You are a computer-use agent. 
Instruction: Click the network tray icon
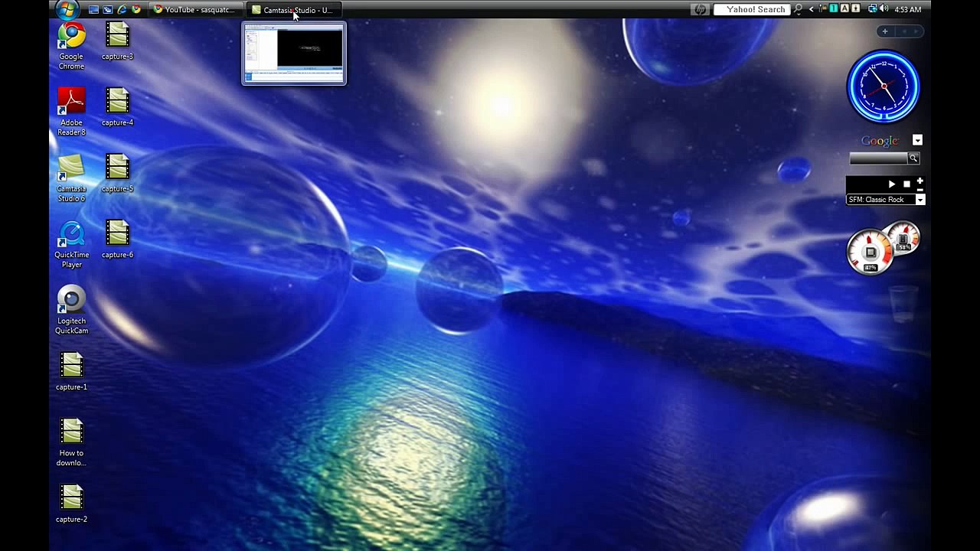[873, 9]
